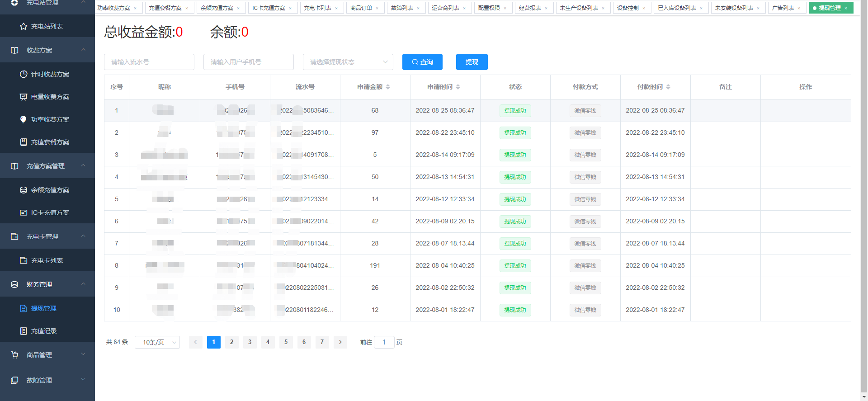The width and height of the screenshot is (868, 401).
Task: Click 共 64 条 total count
Action: click(117, 342)
